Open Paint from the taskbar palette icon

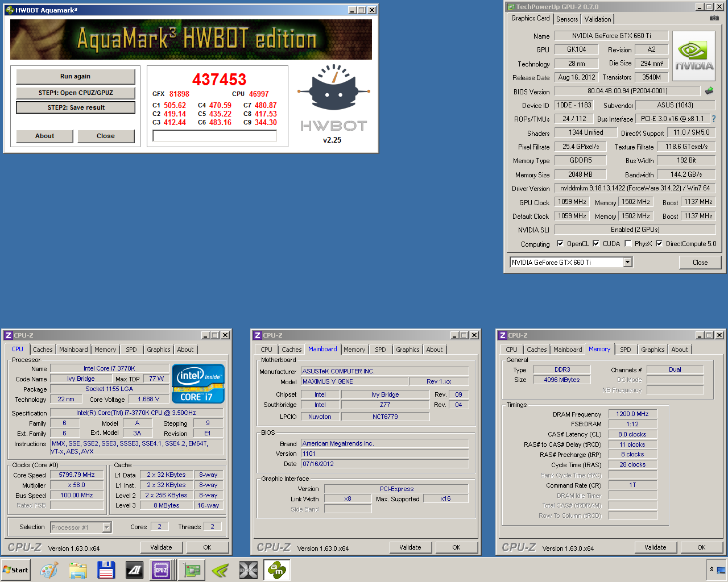click(x=49, y=570)
